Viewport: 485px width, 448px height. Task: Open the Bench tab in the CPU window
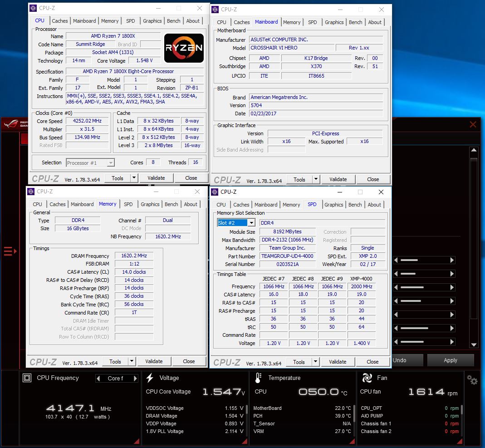pos(173,21)
